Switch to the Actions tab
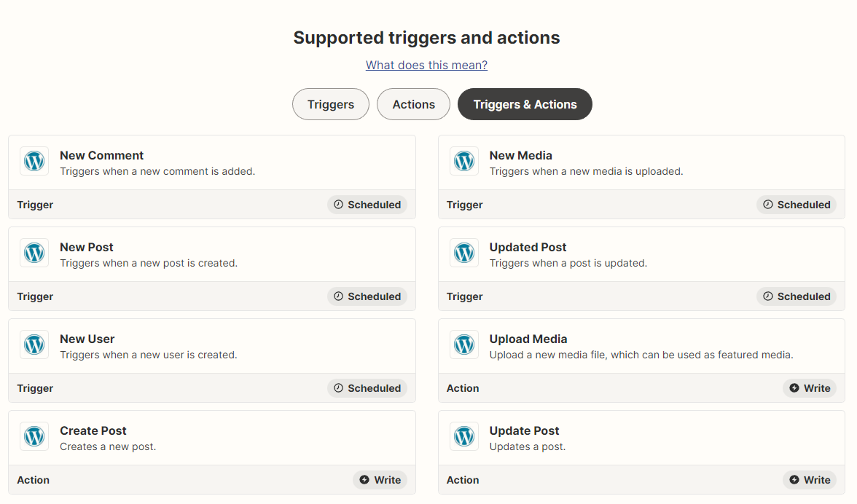857x504 pixels. pos(414,104)
